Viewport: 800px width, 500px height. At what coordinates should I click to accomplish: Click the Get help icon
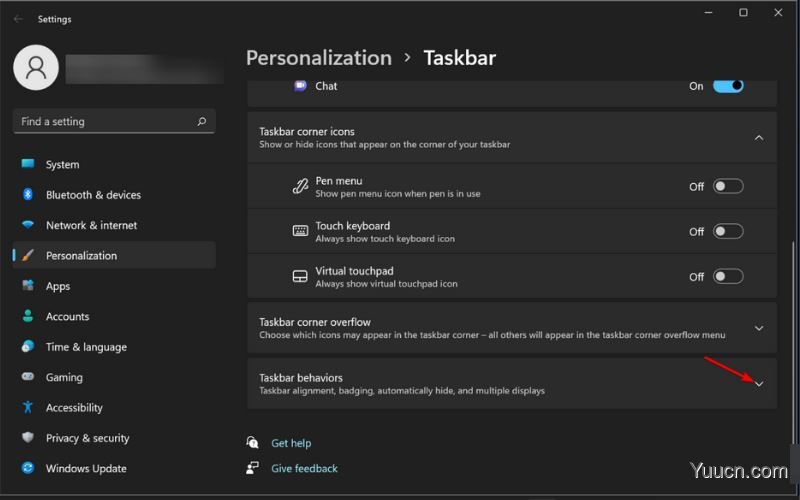point(253,442)
